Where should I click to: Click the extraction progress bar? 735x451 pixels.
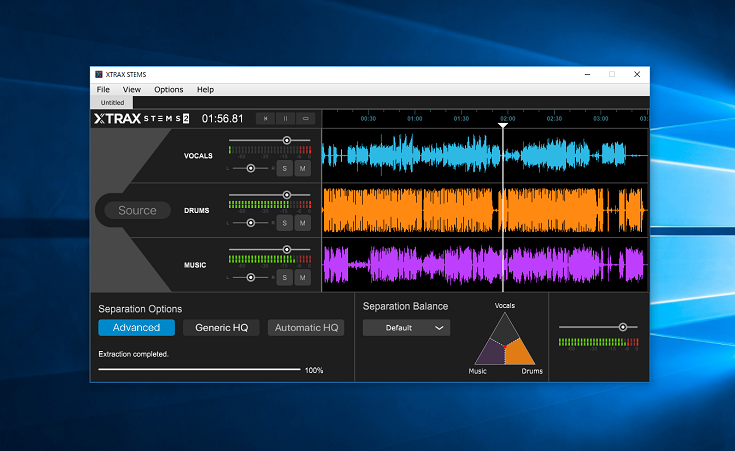(x=199, y=369)
